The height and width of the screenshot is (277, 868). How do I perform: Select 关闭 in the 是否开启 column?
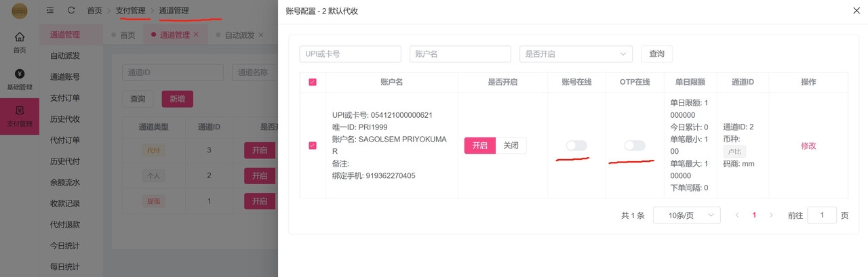coord(511,146)
